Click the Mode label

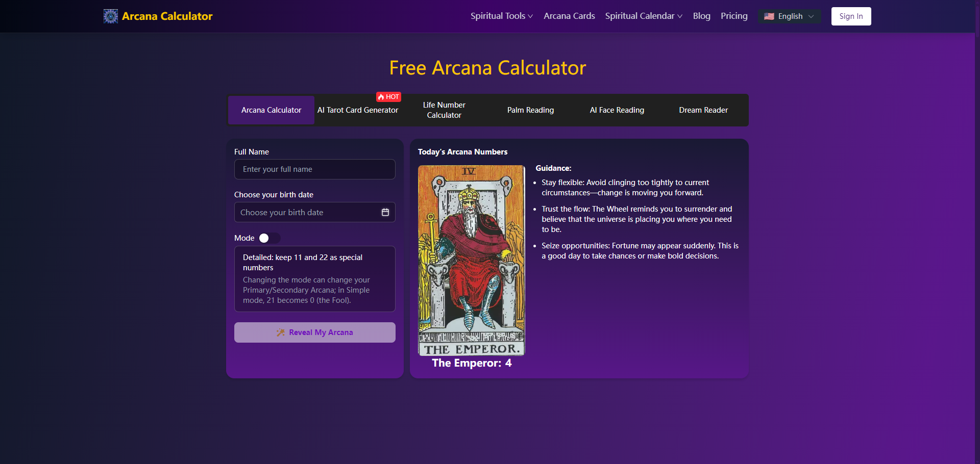point(244,238)
